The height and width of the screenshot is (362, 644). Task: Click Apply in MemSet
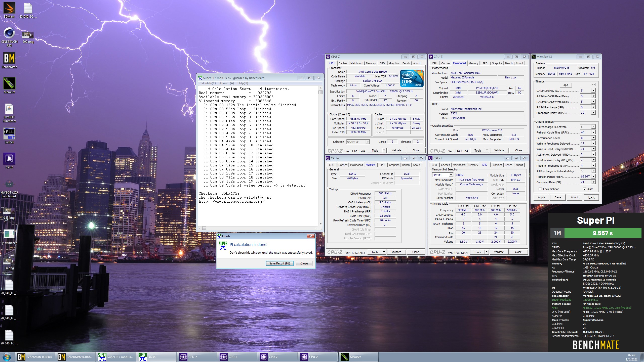click(541, 197)
